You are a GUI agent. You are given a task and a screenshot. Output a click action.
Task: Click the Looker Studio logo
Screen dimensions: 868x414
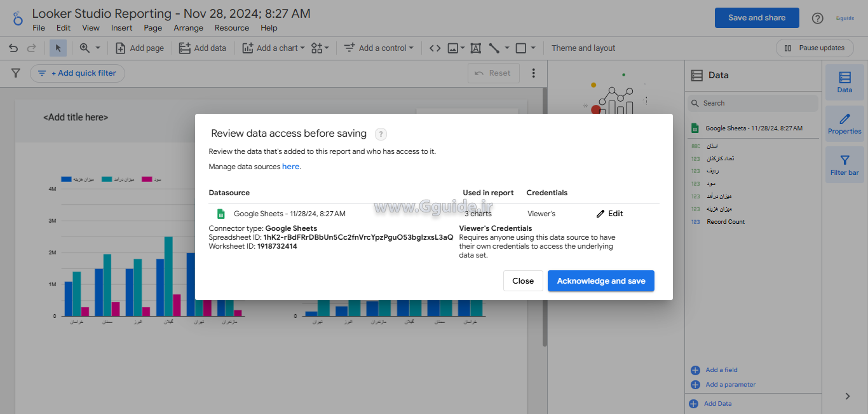pos(17,19)
